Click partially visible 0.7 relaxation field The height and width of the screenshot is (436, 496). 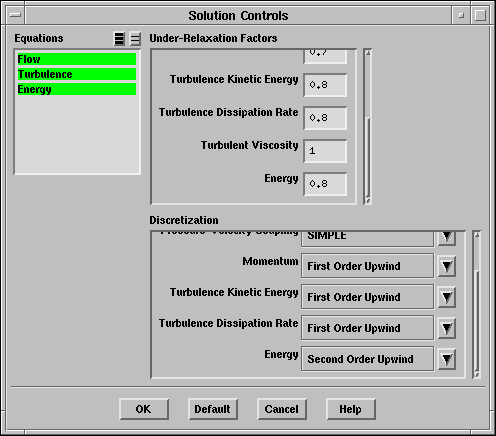coord(325,56)
